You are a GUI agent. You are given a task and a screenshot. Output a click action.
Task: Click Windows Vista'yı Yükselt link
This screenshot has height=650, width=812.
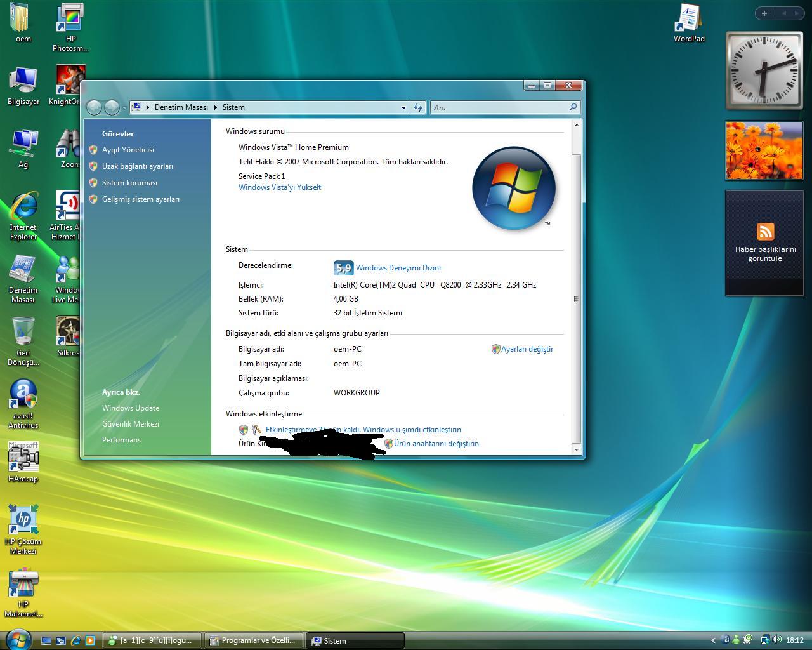tap(280, 187)
